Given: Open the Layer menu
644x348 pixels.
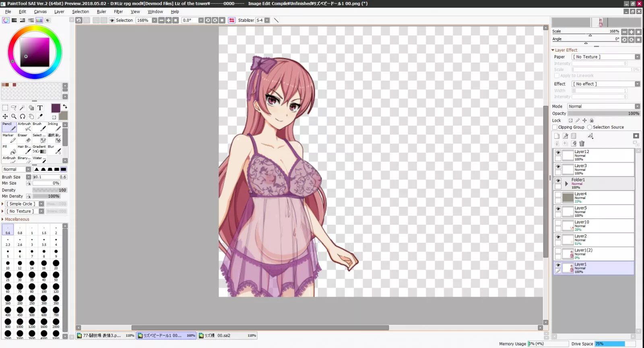Looking at the screenshot, I should pyautogui.click(x=59, y=12).
